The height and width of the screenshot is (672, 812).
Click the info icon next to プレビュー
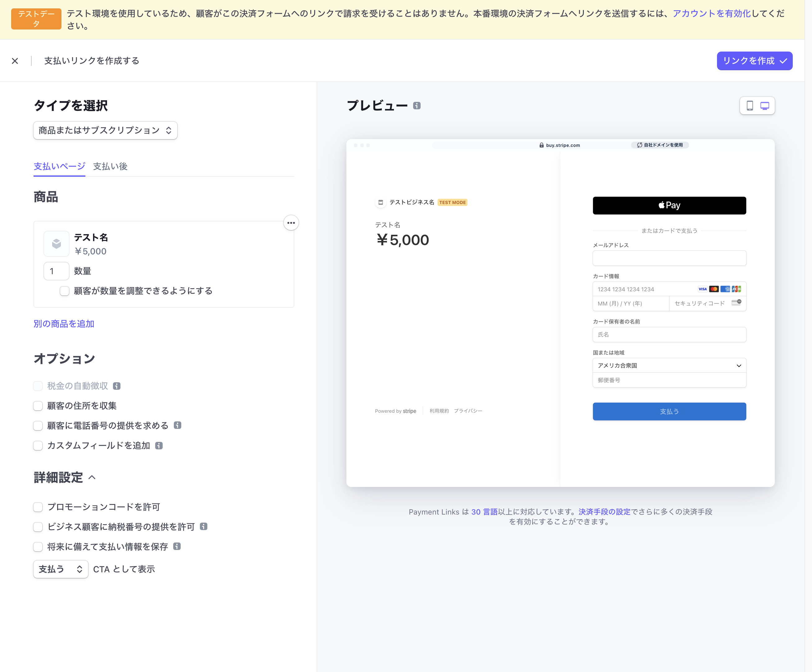click(x=417, y=106)
